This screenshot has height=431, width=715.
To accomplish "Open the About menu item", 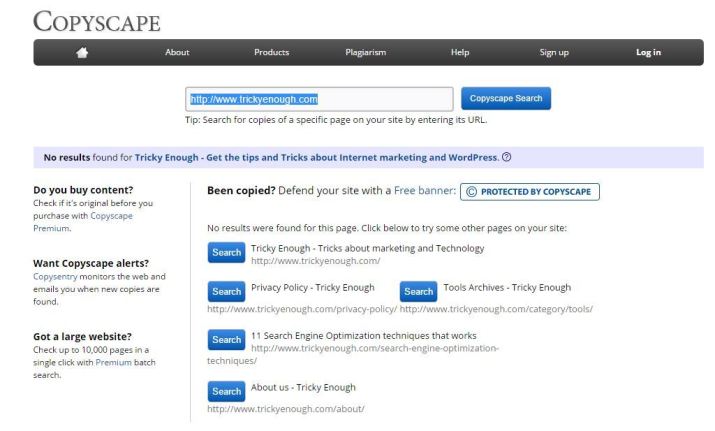I will 177,52.
